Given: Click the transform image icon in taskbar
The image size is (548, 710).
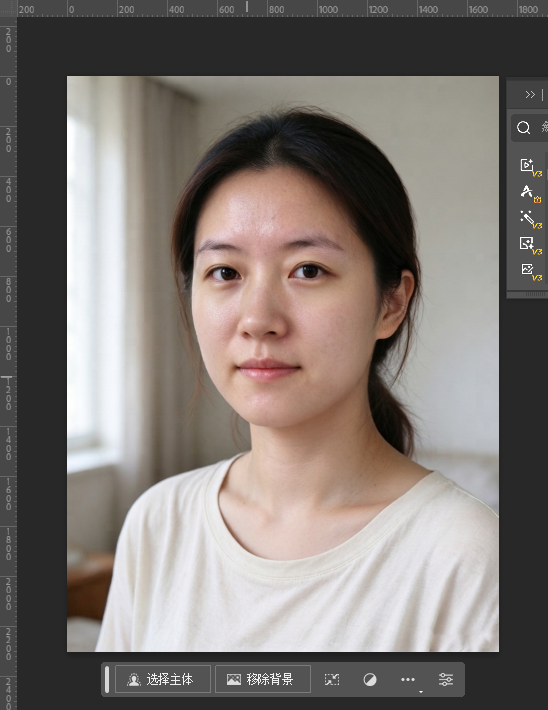Looking at the screenshot, I should coord(332,679).
